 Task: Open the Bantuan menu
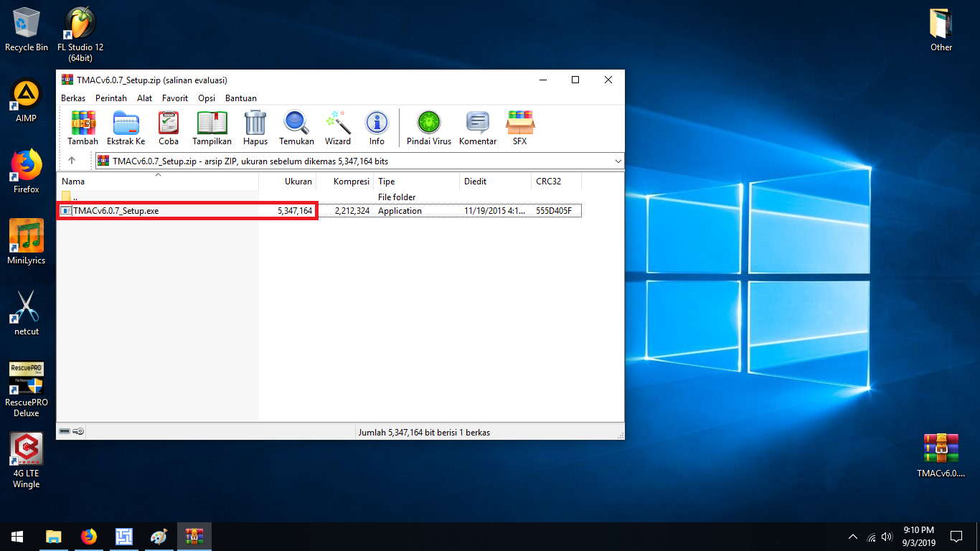(x=241, y=98)
